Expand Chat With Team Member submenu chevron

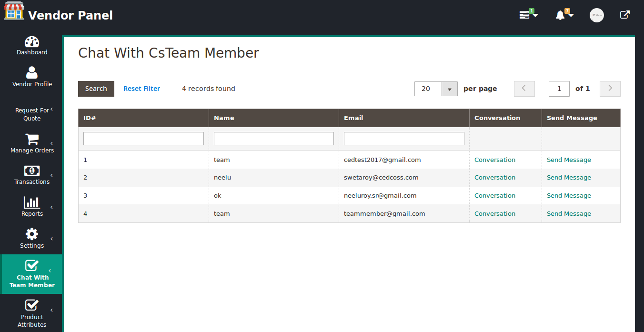(50, 271)
